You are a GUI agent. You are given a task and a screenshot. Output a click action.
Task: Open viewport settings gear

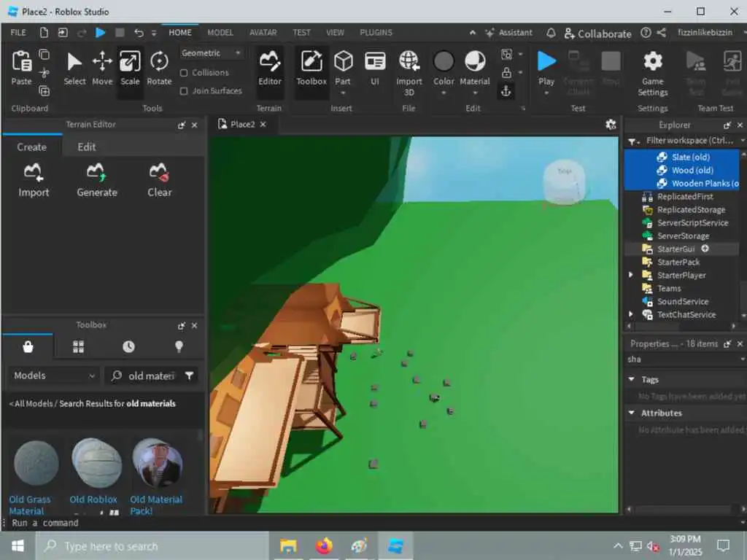coord(611,124)
